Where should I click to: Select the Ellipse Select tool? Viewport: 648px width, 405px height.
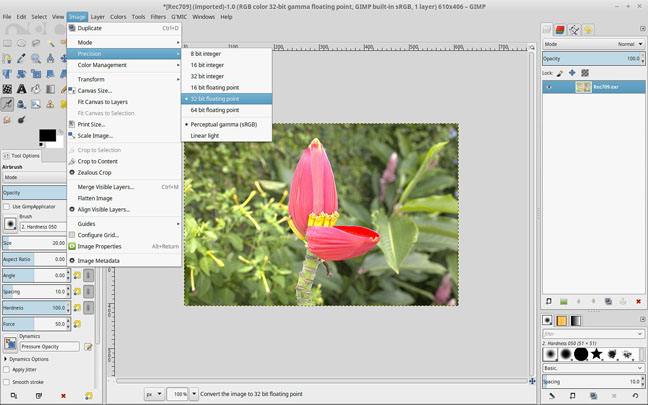tap(21, 43)
